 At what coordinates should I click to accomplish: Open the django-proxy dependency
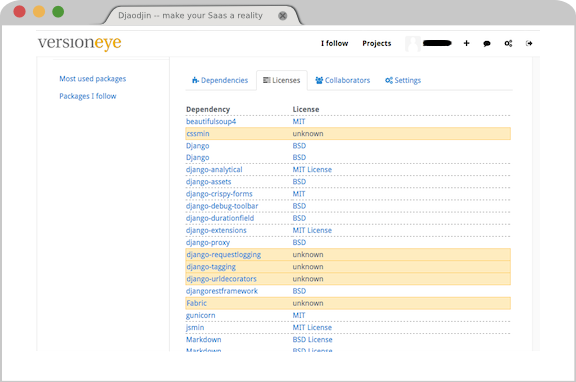click(208, 242)
